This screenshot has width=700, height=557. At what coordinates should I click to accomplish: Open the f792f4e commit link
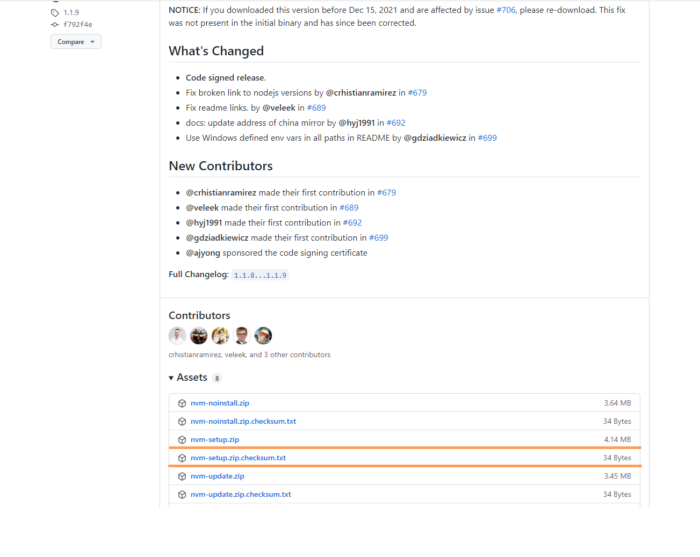tap(78, 24)
